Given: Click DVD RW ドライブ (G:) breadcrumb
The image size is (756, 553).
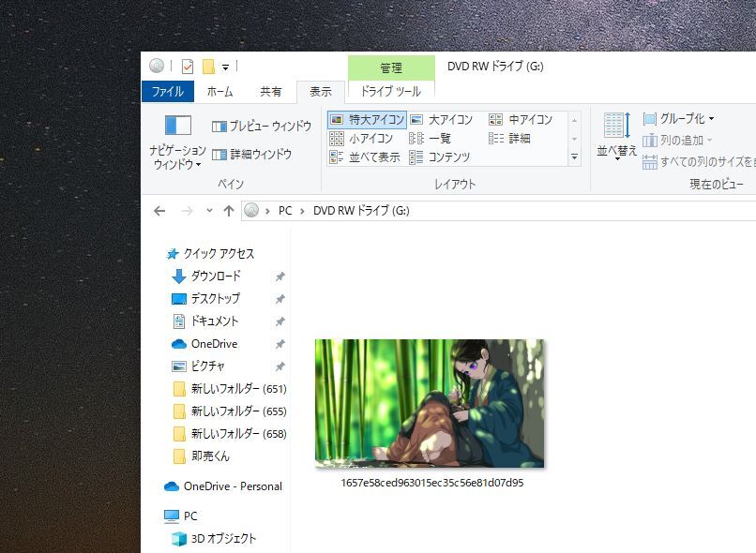Looking at the screenshot, I should click(361, 211).
